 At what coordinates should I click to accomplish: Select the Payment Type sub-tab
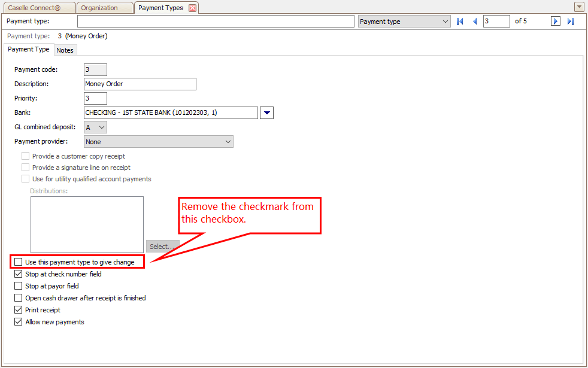29,50
